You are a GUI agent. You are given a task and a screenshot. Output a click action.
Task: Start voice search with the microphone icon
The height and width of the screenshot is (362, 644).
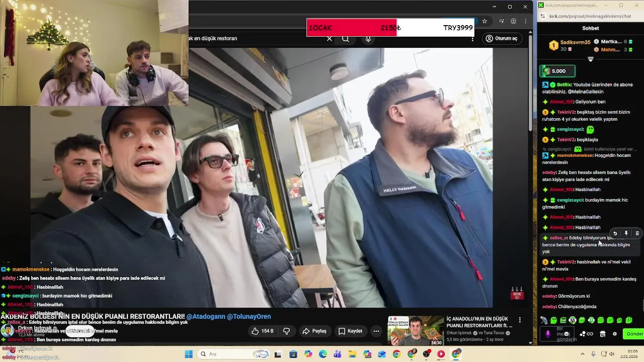tap(368, 39)
